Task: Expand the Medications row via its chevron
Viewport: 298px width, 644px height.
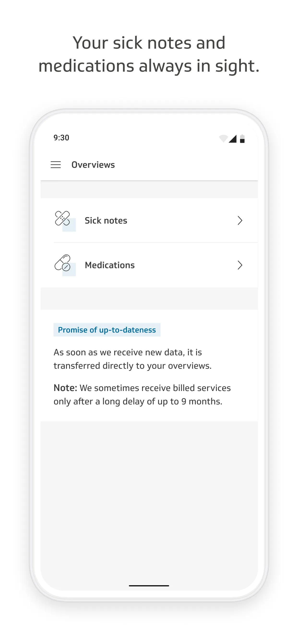Action: 240,265
